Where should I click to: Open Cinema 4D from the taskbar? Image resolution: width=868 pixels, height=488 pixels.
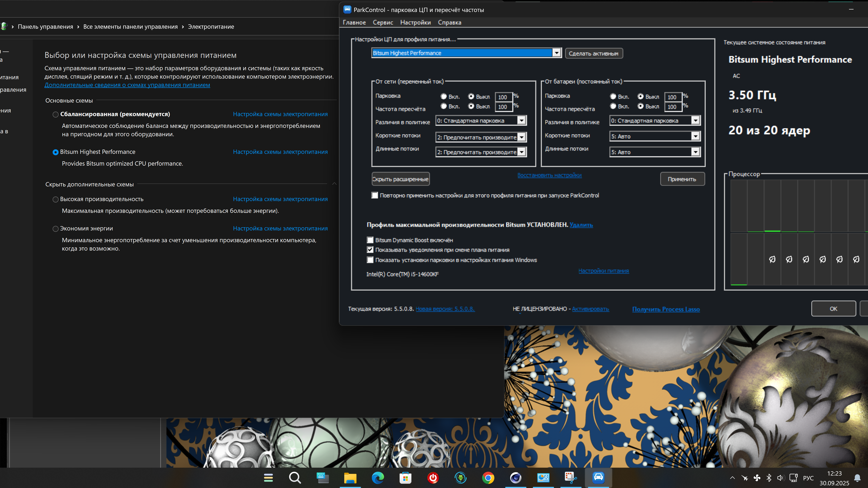click(516, 478)
